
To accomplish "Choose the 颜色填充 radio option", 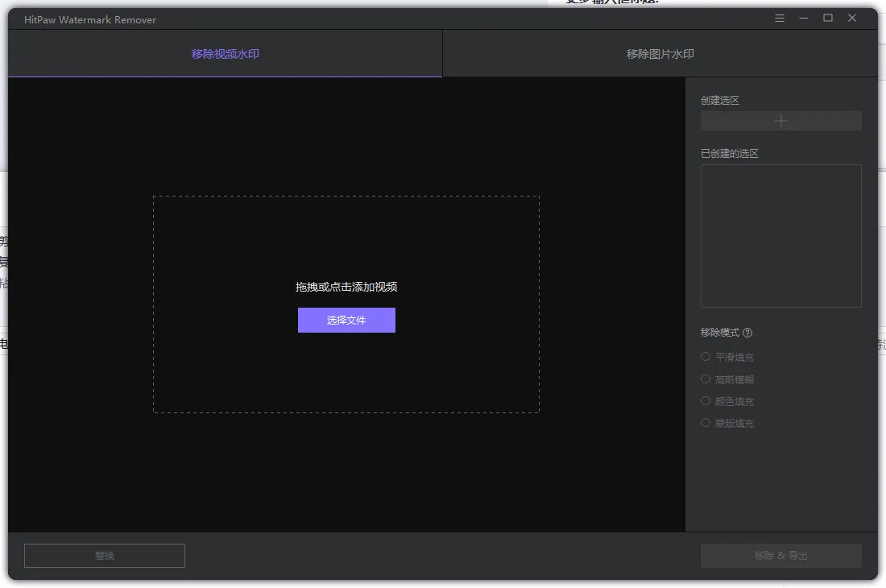I will 706,401.
